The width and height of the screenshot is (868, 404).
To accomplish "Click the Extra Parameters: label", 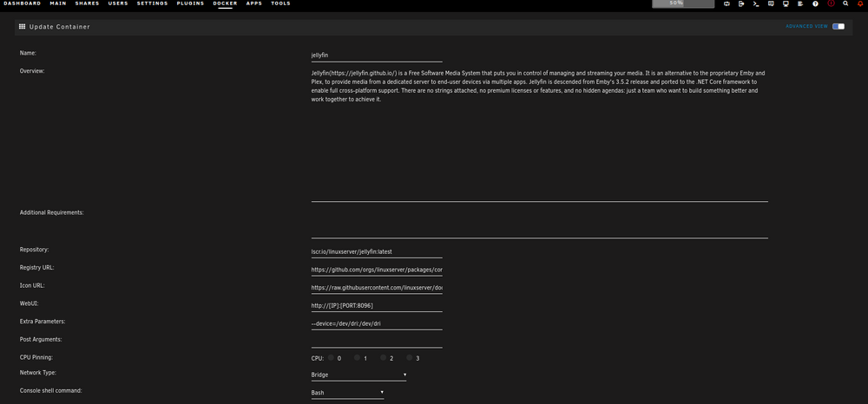I will click(42, 321).
